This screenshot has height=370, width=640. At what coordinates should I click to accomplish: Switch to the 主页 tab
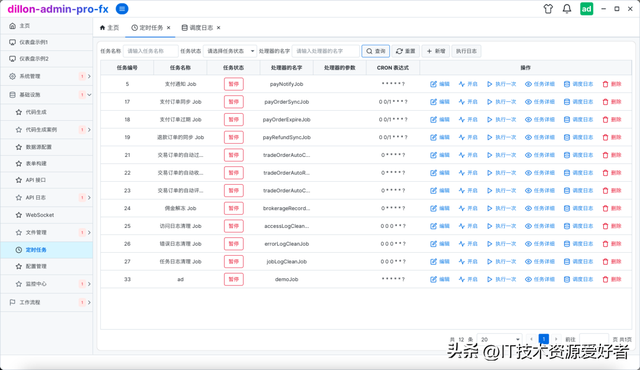coord(109,28)
